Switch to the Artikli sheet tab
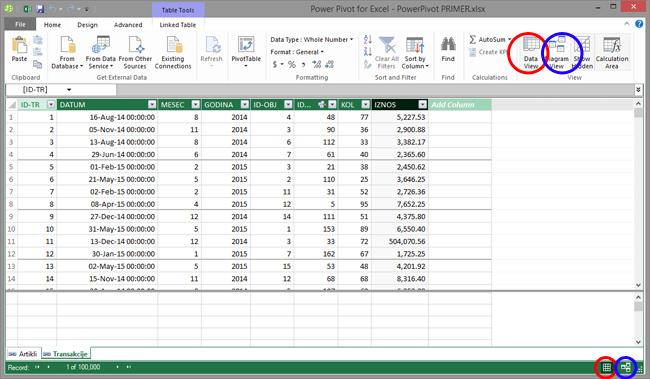Viewport: 650px width, 379px height. pyautogui.click(x=23, y=354)
